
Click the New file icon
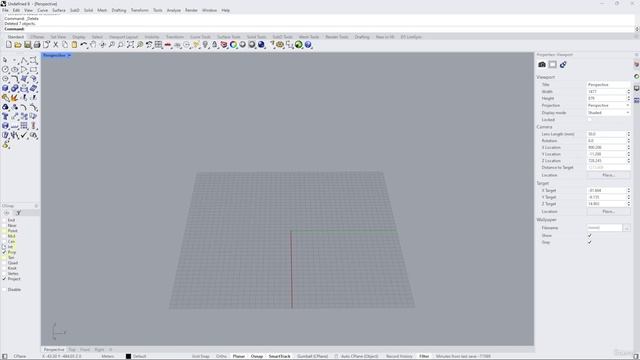9,44
